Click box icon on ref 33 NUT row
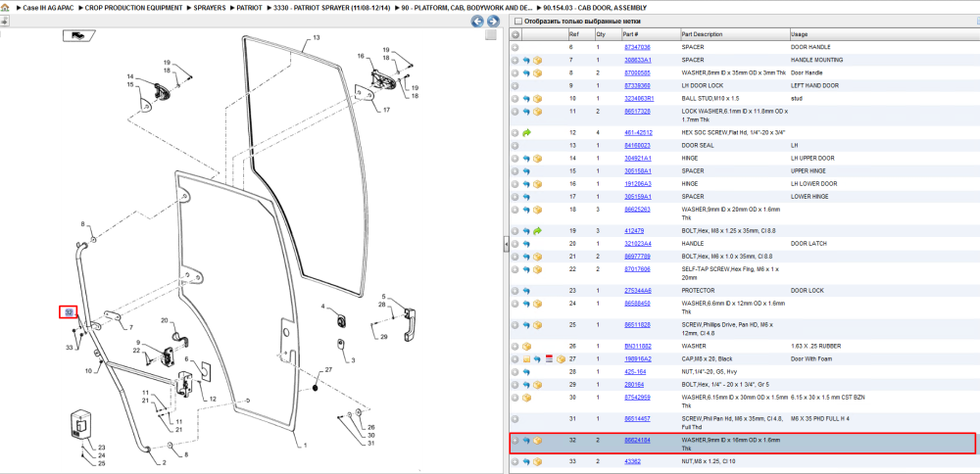Screen dimensions: 980x474 [x=537, y=461]
